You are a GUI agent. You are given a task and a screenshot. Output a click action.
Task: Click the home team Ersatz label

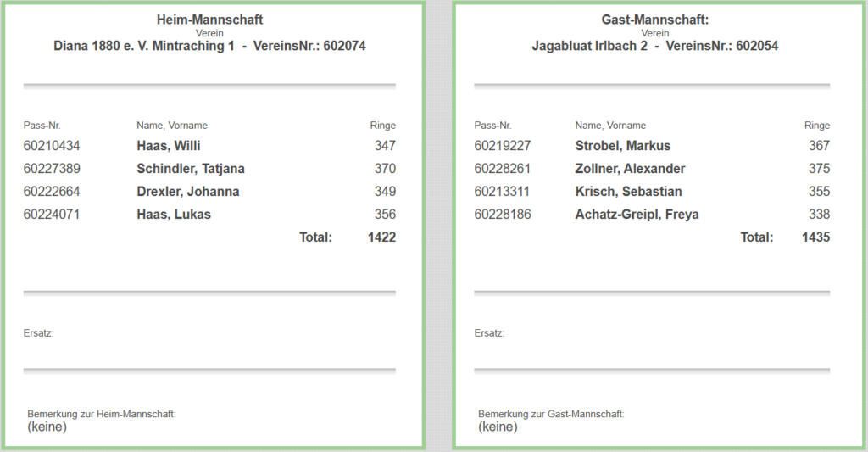[x=38, y=333]
